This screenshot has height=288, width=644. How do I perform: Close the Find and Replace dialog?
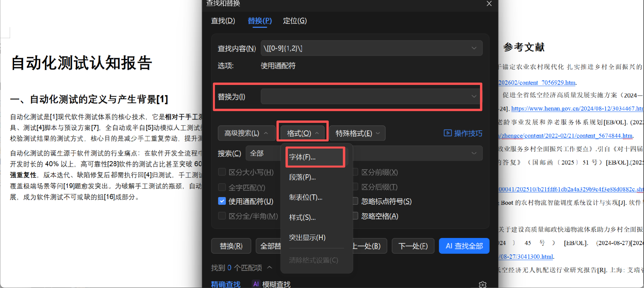489,4
